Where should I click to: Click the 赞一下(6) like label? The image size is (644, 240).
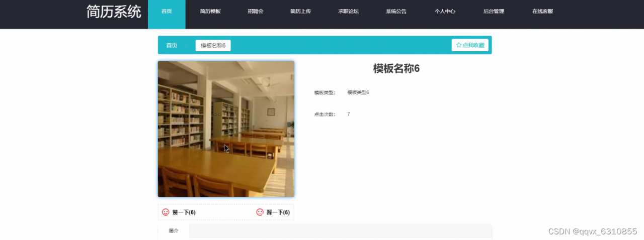pyautogui.click(x=184, y=213)
